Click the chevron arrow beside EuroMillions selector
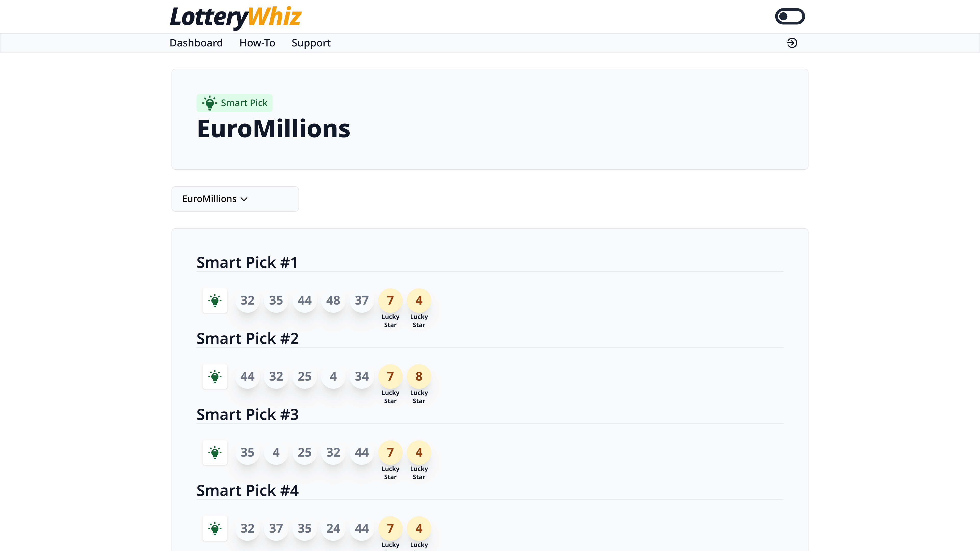The image size is (980, 551). click(244, 199)
